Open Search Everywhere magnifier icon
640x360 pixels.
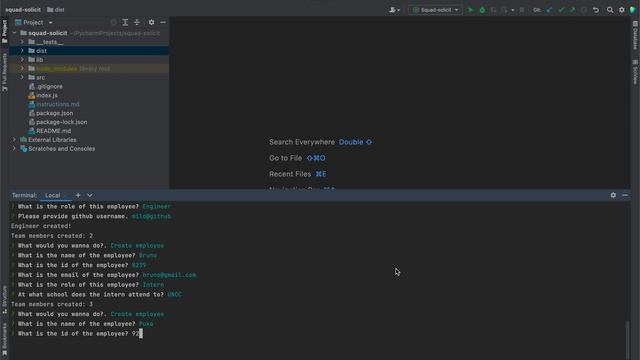point(610,10)
